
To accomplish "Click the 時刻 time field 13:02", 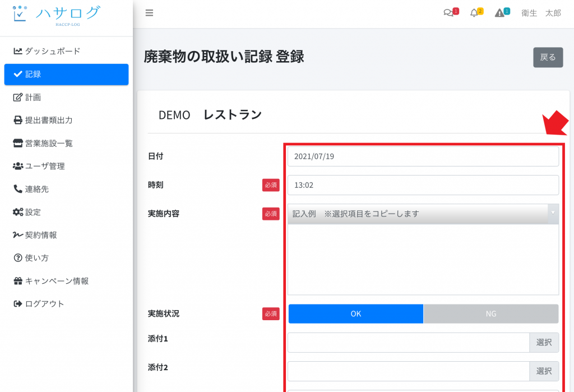I will (423, 185).
